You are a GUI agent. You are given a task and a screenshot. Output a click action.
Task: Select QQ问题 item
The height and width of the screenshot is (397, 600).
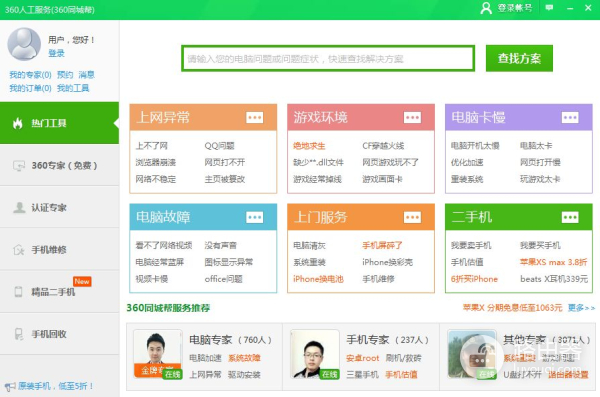[x=219, y=146]
